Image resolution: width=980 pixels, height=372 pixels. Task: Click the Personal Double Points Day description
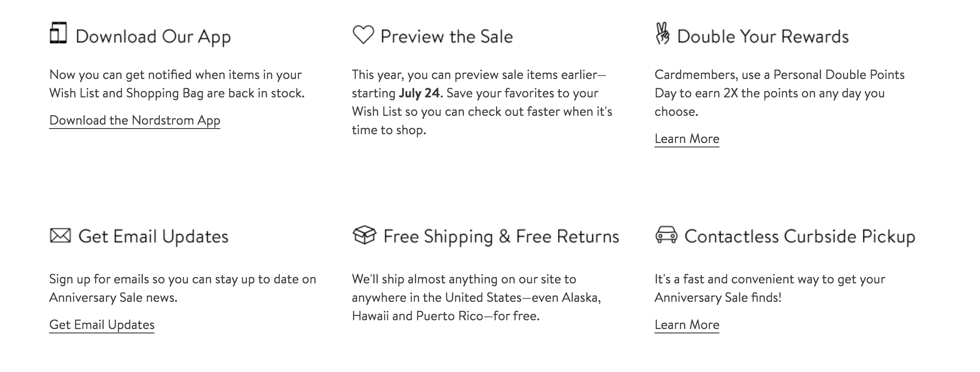click(x=780, y=93)
